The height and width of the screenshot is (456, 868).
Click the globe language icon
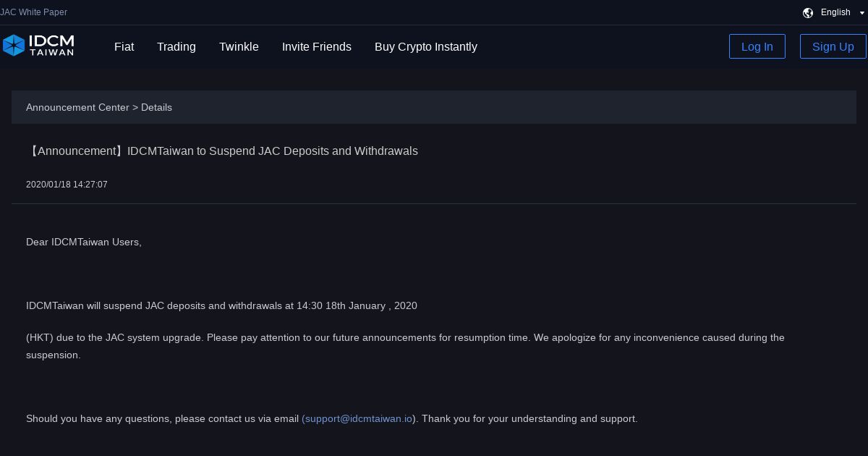click(x=808, y=12)
